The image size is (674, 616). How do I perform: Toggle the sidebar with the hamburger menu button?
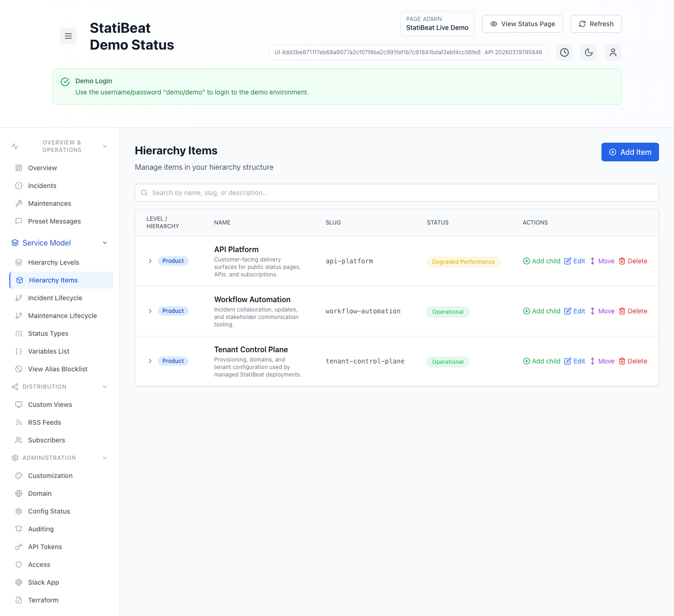coord(68,36)
